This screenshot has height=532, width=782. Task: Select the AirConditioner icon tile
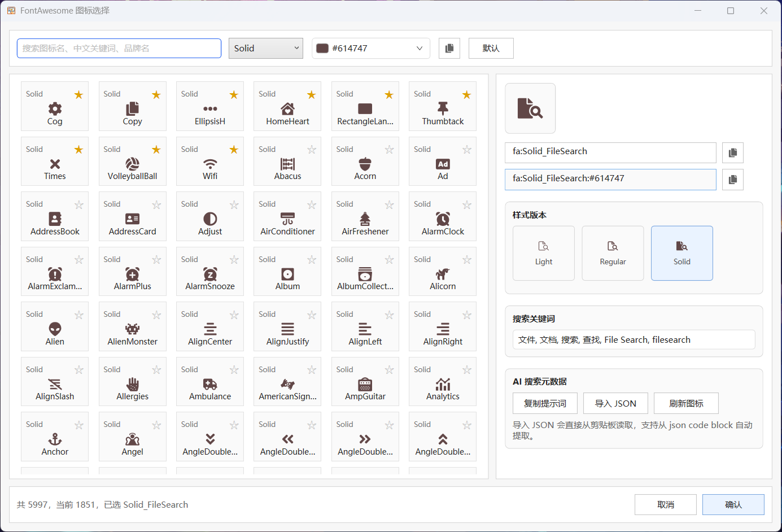pos(287,216)
